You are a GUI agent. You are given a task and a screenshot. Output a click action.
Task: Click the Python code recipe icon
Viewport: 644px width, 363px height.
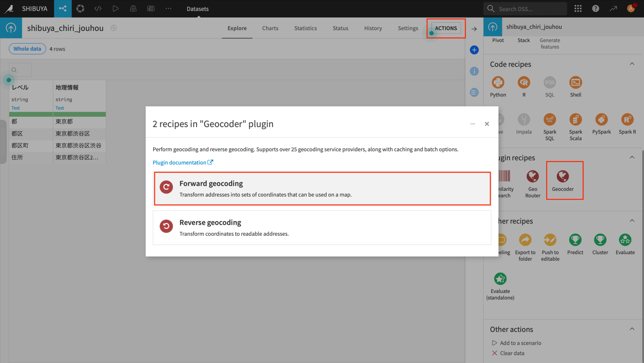click(x=498, y=83)
